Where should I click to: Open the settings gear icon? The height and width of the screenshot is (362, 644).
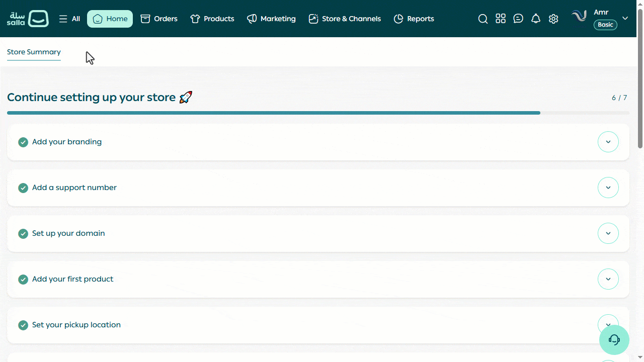[x=553, y=19]
